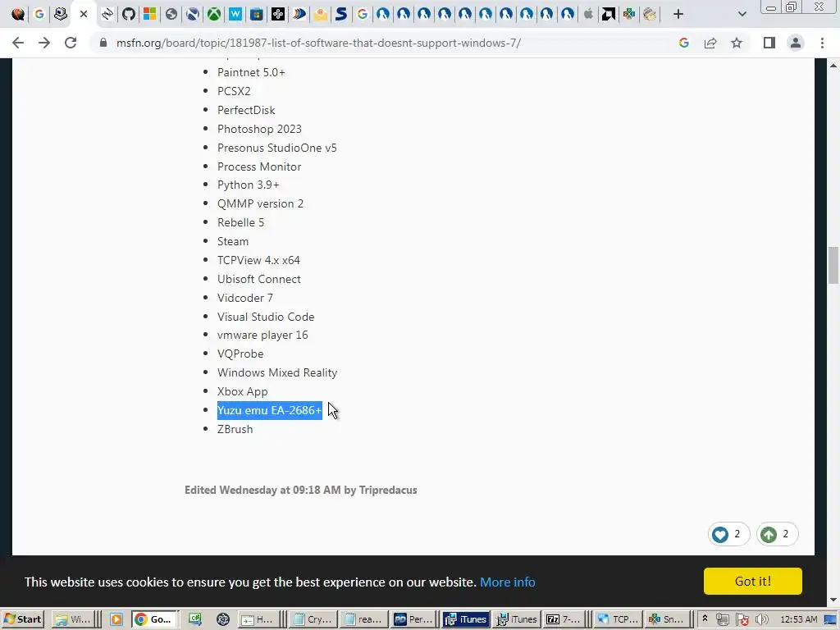The width and height of the screenshot is (840, 630).
Task: Share this page icon
Action: (x=710, y=43)
